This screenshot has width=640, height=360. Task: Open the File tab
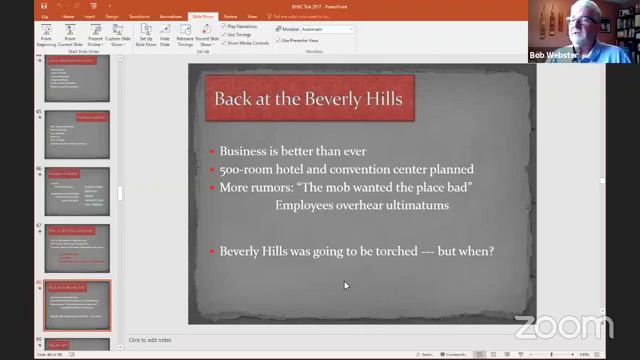point(45,17)
